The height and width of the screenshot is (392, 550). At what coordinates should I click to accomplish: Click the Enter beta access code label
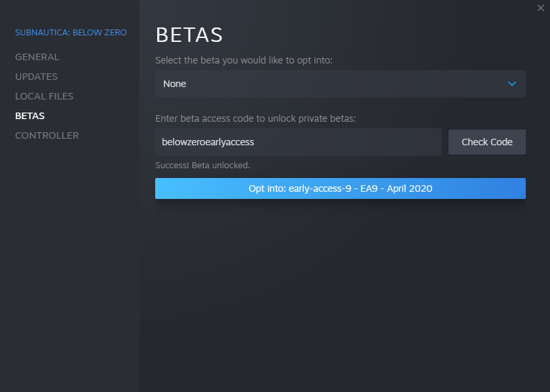255,118
